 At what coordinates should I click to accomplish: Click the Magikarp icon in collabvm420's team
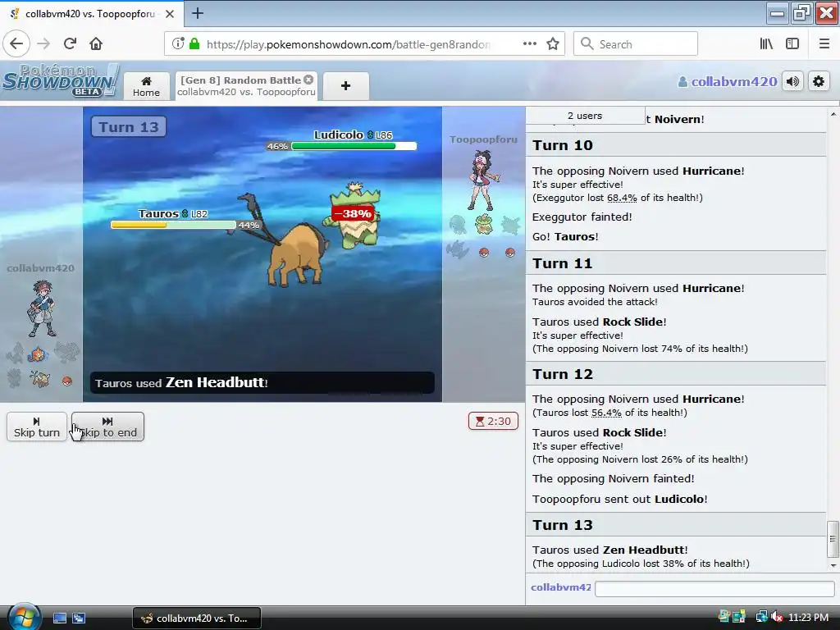point(39,354)
